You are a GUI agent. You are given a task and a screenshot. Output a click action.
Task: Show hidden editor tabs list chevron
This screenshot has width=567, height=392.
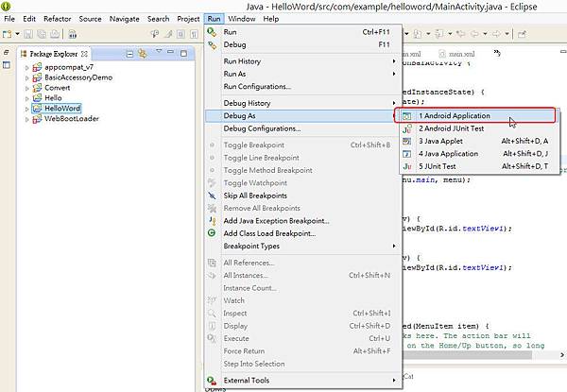click(x=497, y=53)
